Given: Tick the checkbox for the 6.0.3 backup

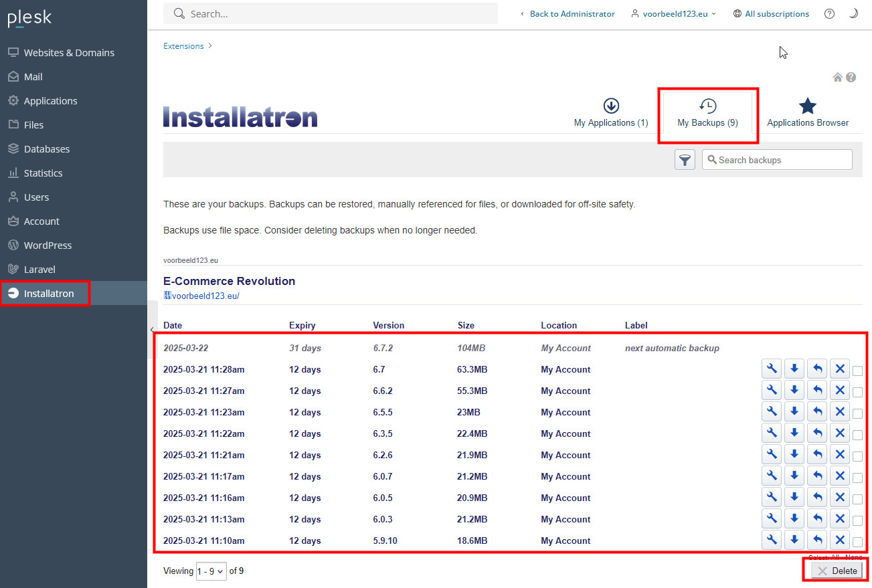Looking at the screenshot, I should coord(858,521).
